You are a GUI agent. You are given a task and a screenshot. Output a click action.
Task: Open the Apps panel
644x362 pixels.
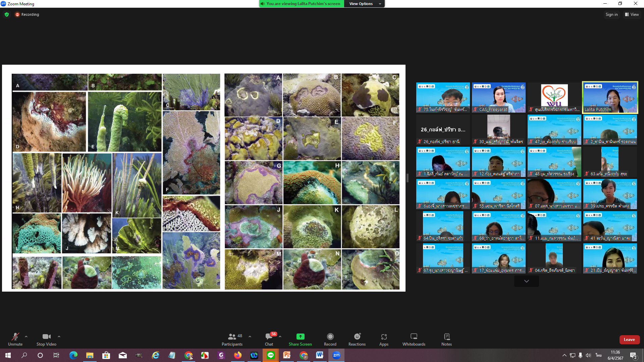coord(384,339)
